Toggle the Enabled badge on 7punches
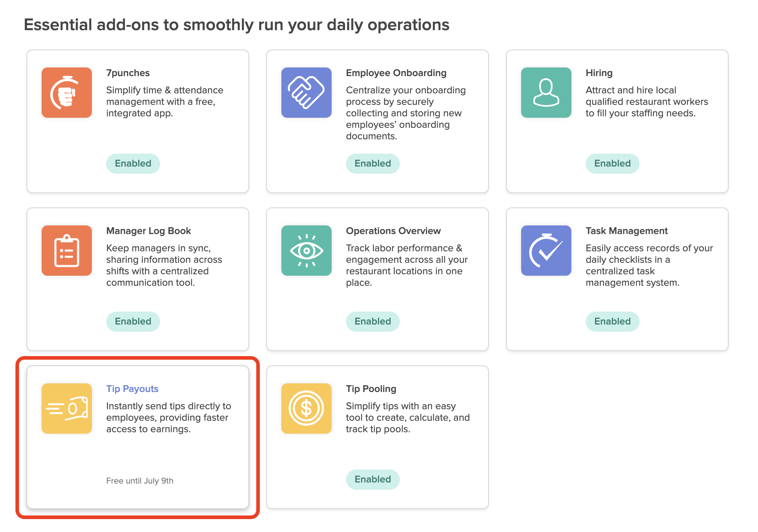This screenshot has width=758, height=532. pos(133,163)
